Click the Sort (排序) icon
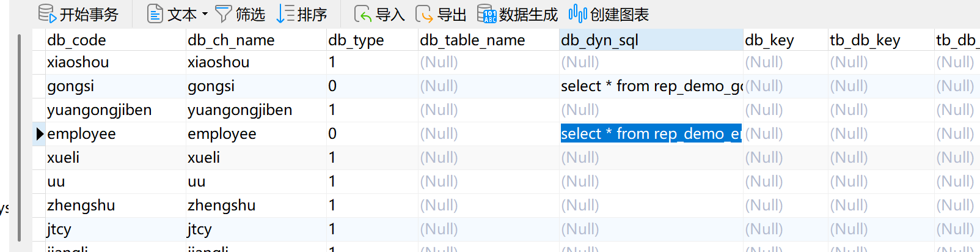 pyautogui.click(x=285, y=13)
